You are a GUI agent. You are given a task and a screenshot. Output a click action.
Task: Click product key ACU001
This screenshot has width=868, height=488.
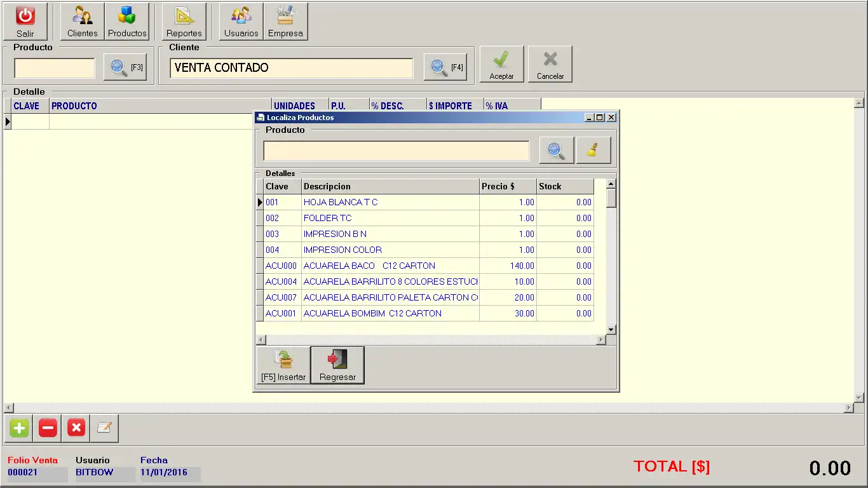coord(281,313)
